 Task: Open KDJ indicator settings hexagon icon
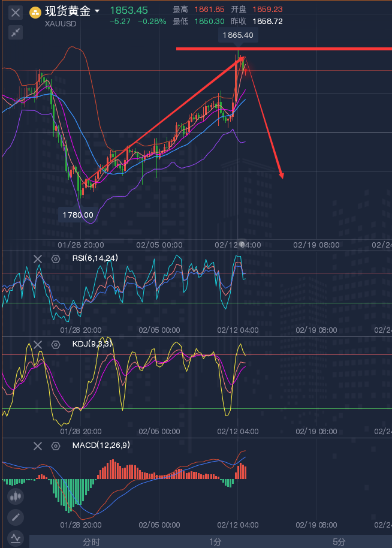coord(56,344)
